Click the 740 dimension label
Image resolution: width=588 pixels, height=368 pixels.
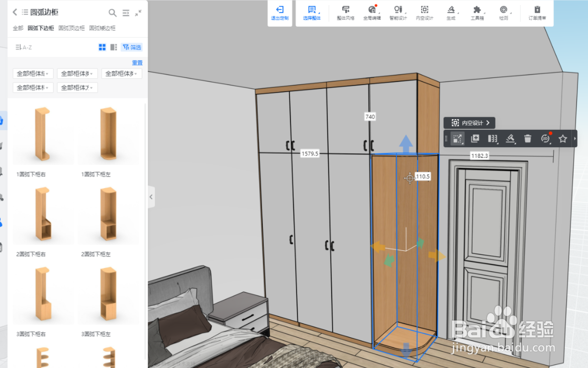pos(370,117)
